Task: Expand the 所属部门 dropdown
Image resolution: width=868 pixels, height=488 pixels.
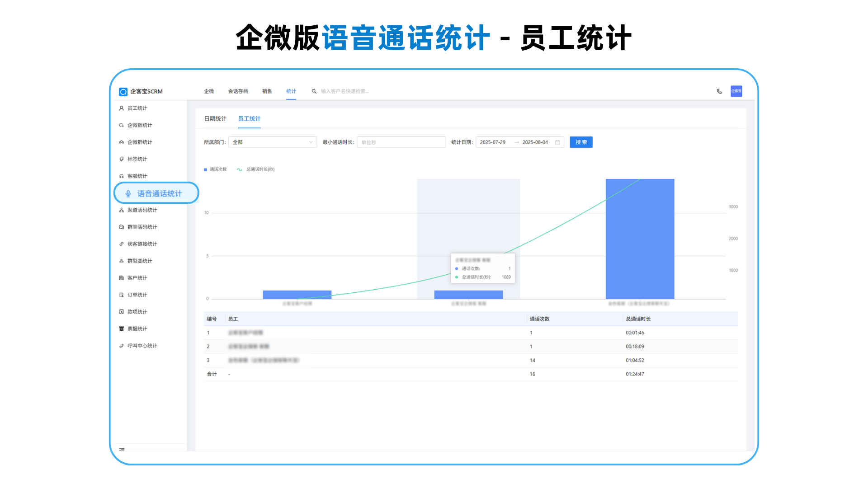Action: (272, 142)
